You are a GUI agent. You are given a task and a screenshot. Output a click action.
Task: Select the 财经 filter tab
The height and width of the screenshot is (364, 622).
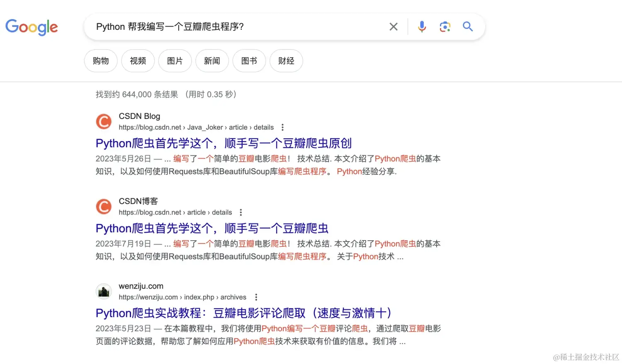pyautogui.click(x=286, y=61)
